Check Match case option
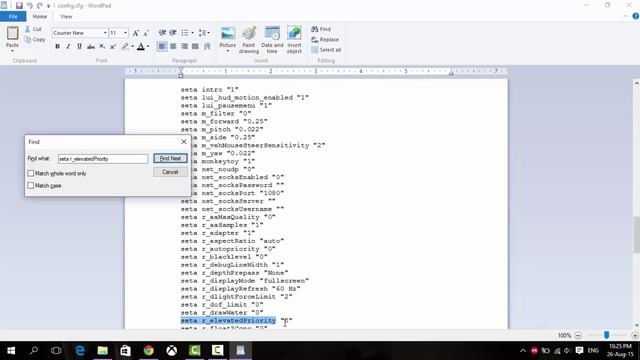The width and height of the screenshot is (640, 360). pos(31,186)
